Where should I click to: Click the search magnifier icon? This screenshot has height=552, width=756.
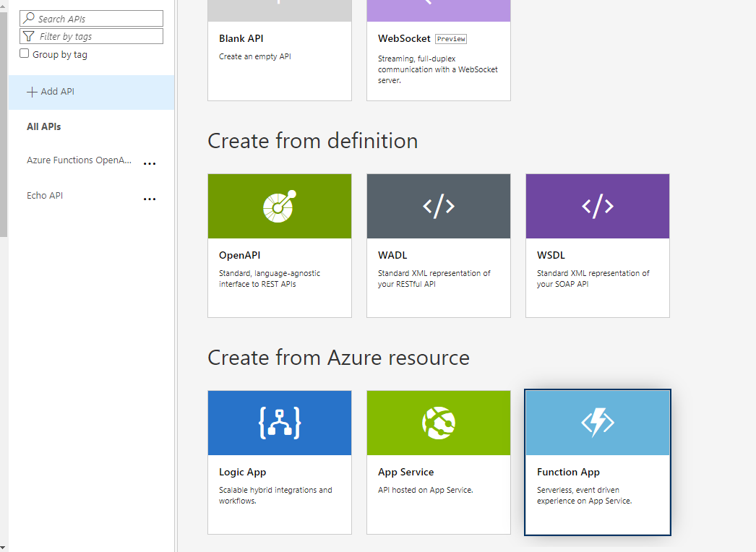[29, 18]
